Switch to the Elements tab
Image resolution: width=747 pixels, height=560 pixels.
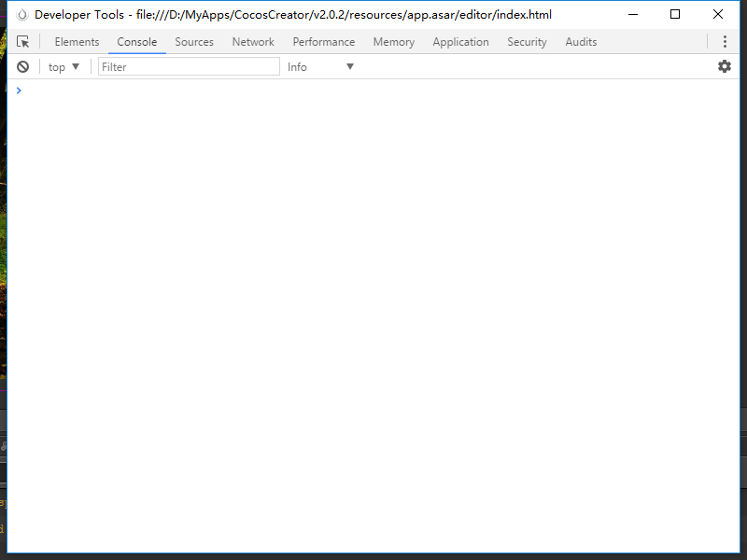77,42
